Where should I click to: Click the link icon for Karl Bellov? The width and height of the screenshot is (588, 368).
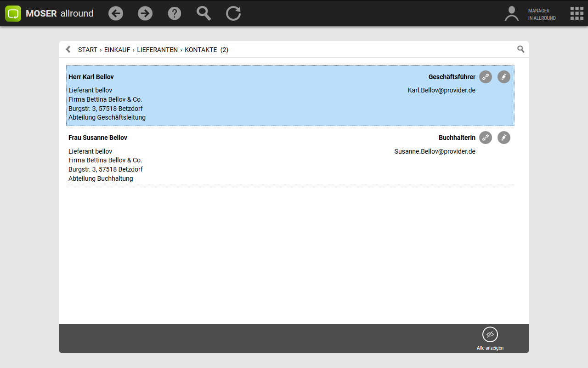pos(486,77)
